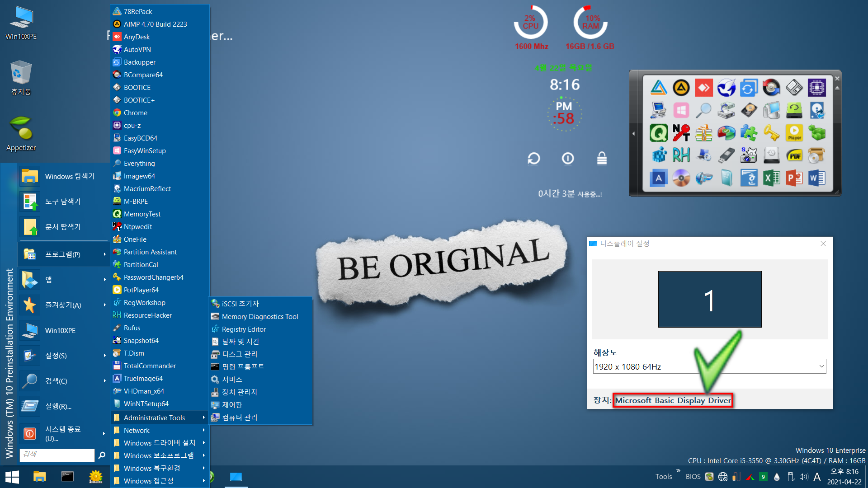Close the launcher panel with X

(x=837, y=79)
